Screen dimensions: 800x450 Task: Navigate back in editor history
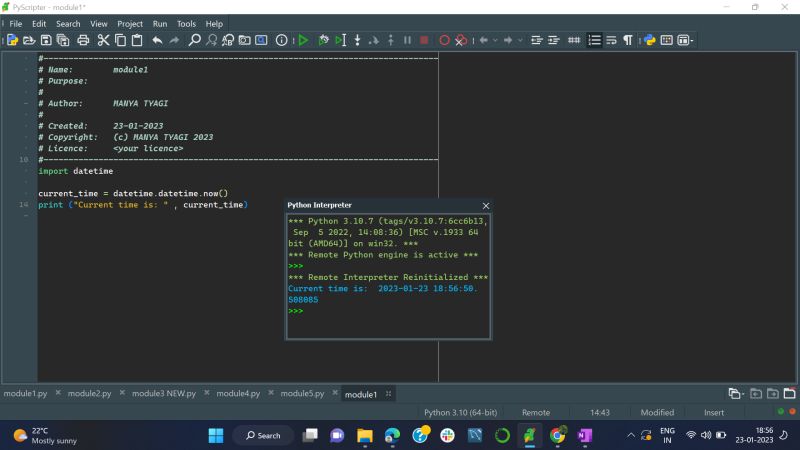(x=484, y=40)
